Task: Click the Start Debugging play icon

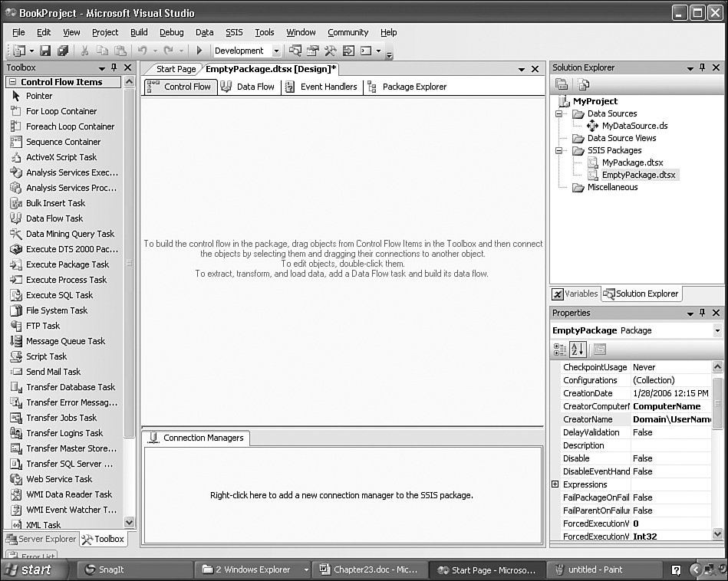Action: pyautogui.click(x=199, y=51)
